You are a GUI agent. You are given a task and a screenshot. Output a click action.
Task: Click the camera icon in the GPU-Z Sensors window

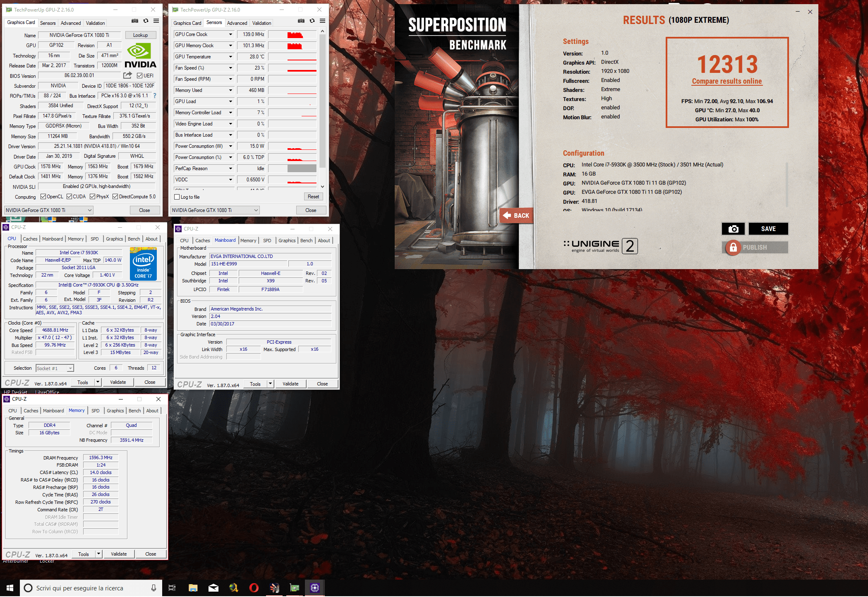point(301,21)
